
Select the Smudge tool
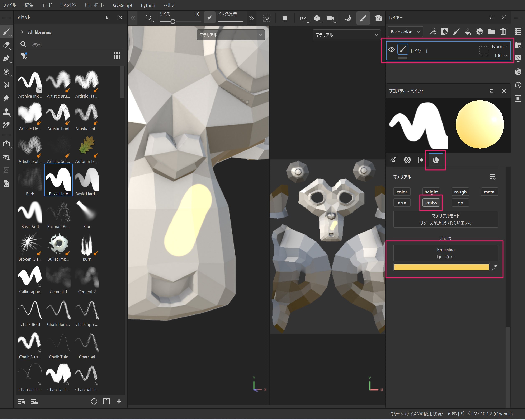click(6, 98)
